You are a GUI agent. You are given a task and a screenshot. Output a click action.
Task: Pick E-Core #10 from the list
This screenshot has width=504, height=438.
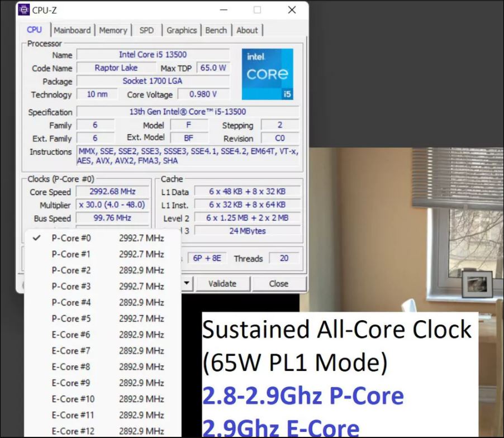pos(103,399)
